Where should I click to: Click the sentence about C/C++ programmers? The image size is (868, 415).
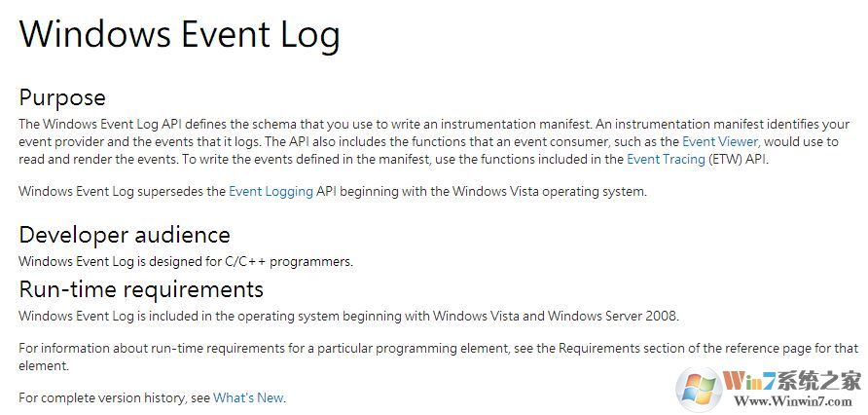[185, 261]
